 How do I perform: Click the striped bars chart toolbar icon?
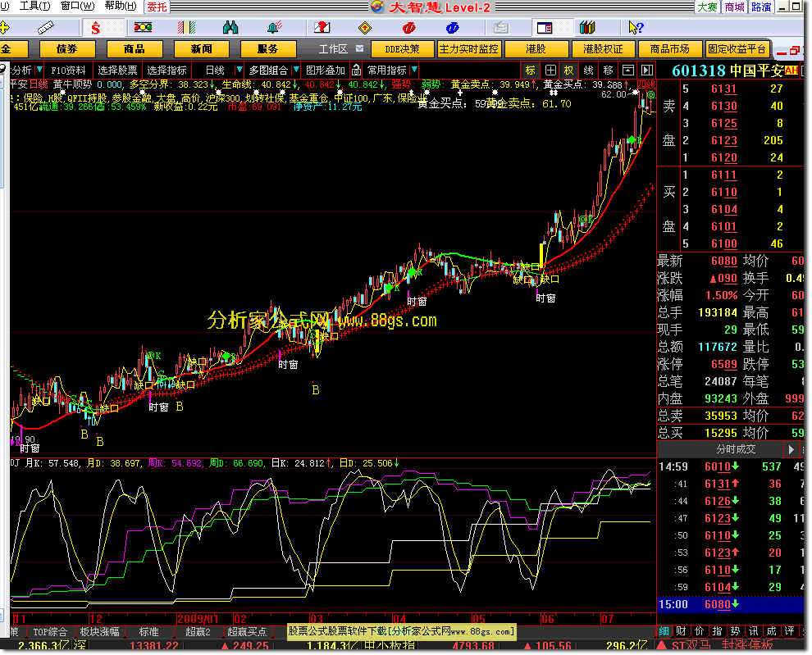(186, 27)
